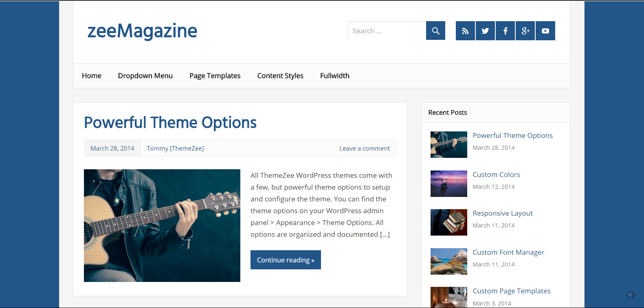Open the Tommy [ThemeZee] author link
Screen dimensions: 644x308
[x=175, y=149]
